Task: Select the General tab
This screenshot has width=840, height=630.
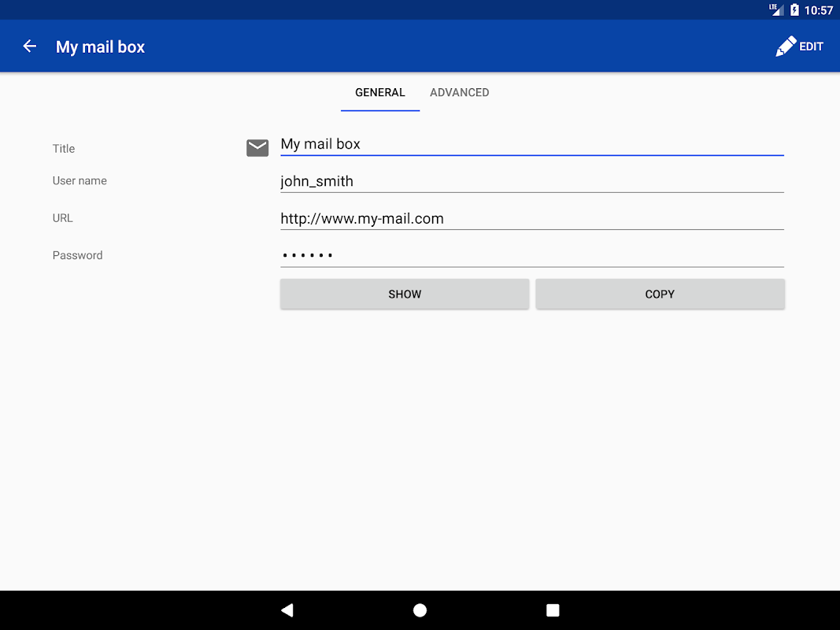Action: (379, 92)
